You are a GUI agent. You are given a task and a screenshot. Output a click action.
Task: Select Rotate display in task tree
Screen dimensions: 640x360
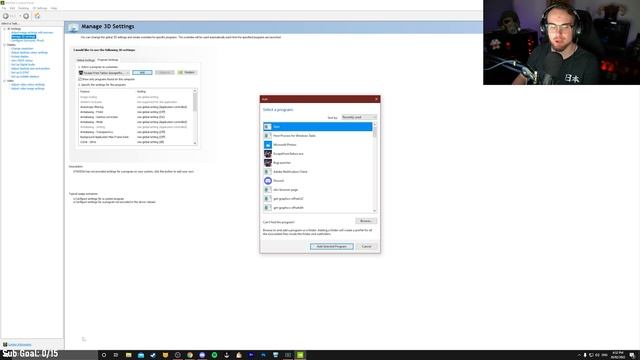coord(20,57)
